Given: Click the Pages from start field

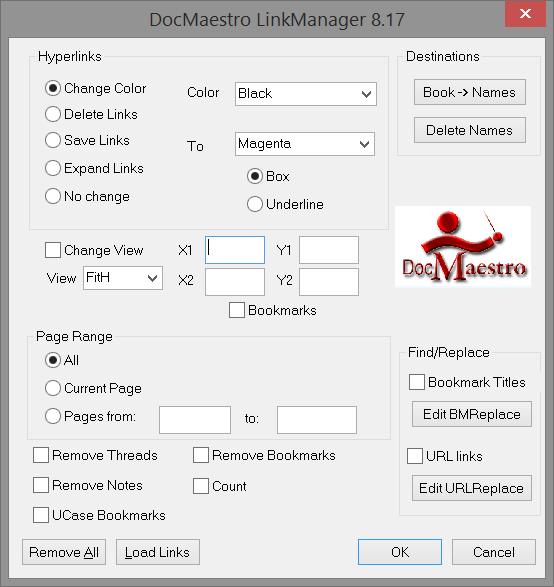Looking at the screenshot, I should tap(195, 420).
